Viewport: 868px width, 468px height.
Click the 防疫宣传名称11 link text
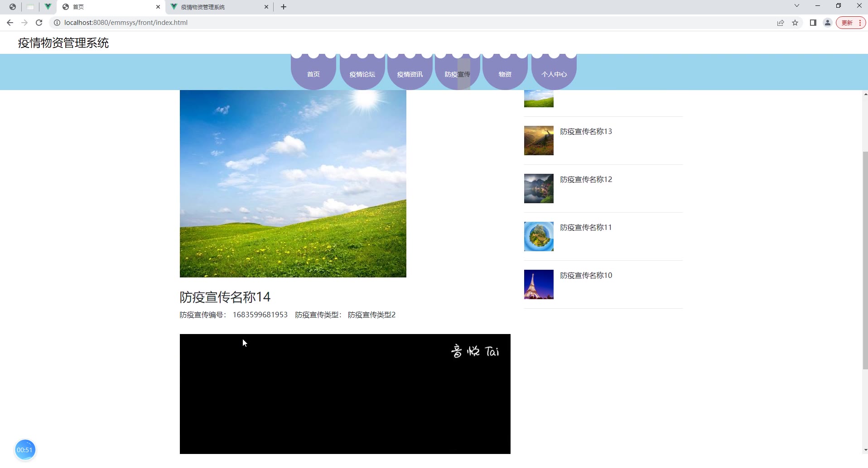(586, 227)
